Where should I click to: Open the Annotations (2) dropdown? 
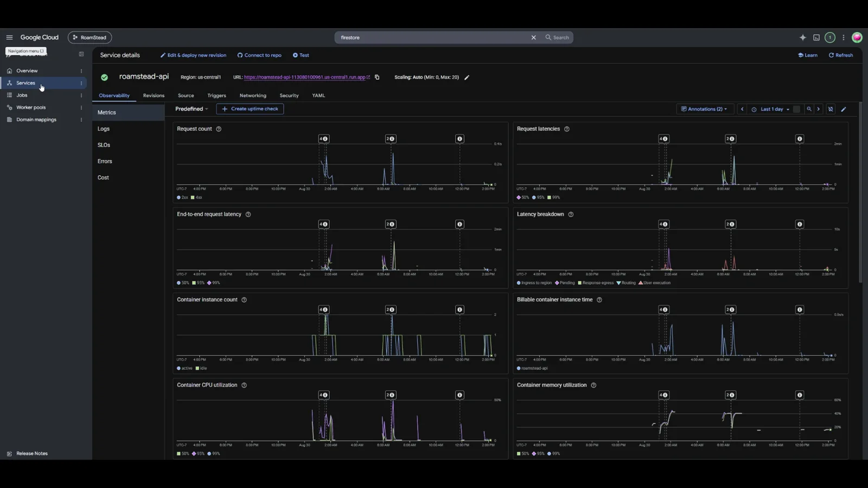[704, 109]
